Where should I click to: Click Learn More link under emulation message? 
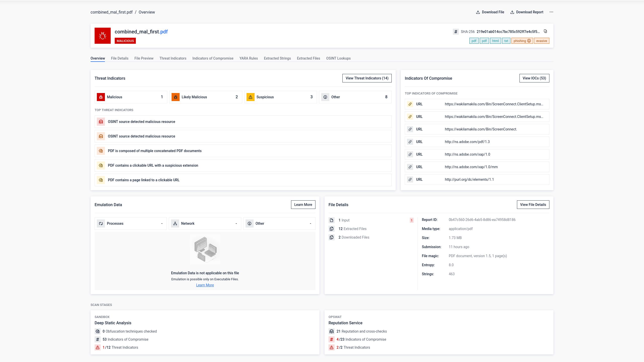coord(205,285)
